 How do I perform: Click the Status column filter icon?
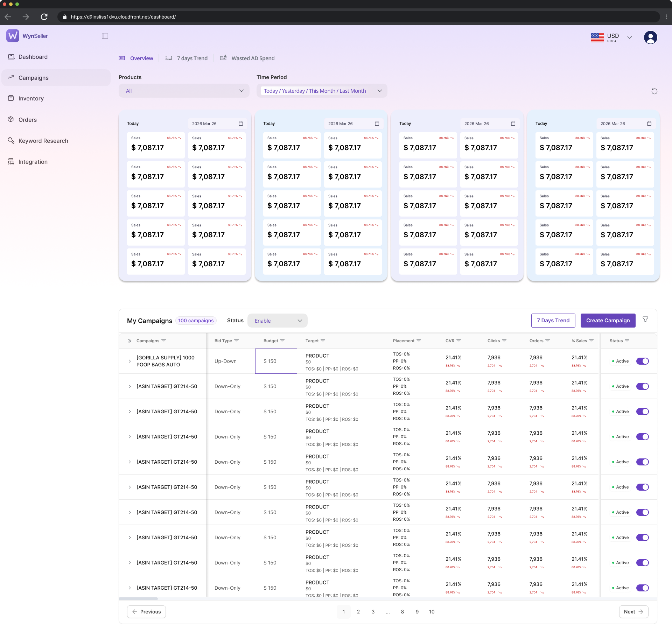click(627, 341)
